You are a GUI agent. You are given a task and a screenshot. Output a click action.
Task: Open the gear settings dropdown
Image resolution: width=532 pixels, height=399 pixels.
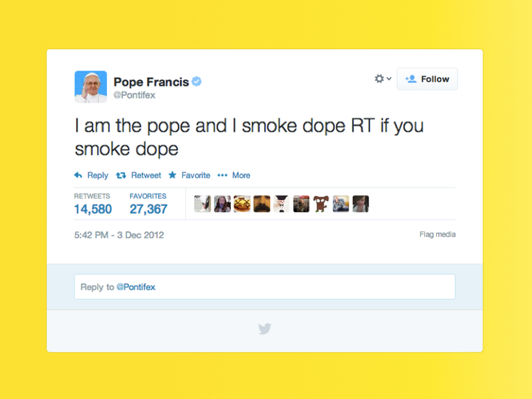click(x=383, y=78)
